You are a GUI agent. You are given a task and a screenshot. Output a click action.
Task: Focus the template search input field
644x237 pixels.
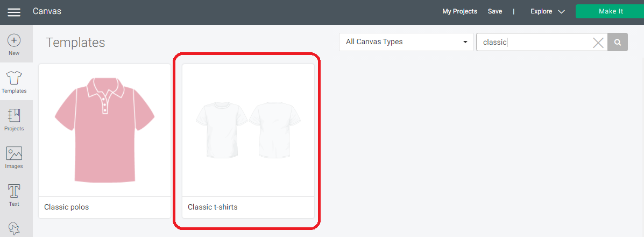click(534, 42)
